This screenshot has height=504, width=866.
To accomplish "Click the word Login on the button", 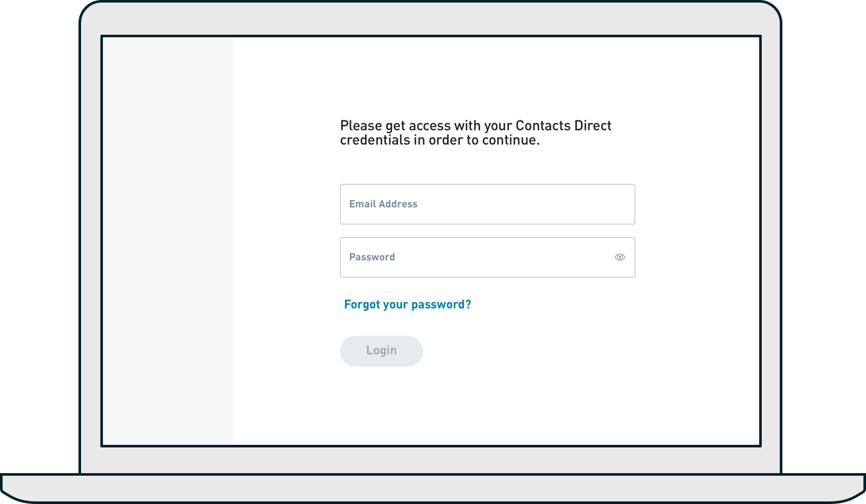I will point(381,350).
